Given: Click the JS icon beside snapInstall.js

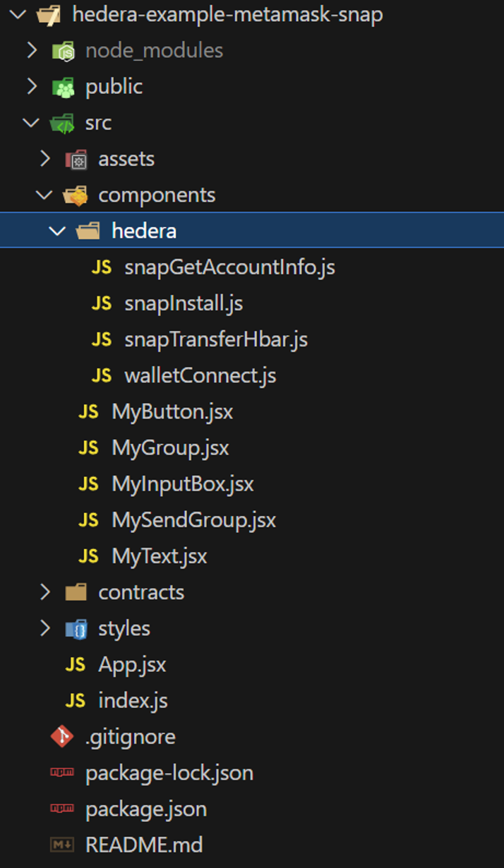Looking at the screenshot, I should pos(102,303).
